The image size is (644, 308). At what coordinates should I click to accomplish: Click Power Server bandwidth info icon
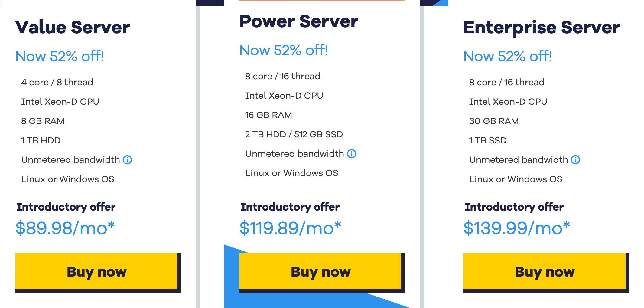pos(351,154)
